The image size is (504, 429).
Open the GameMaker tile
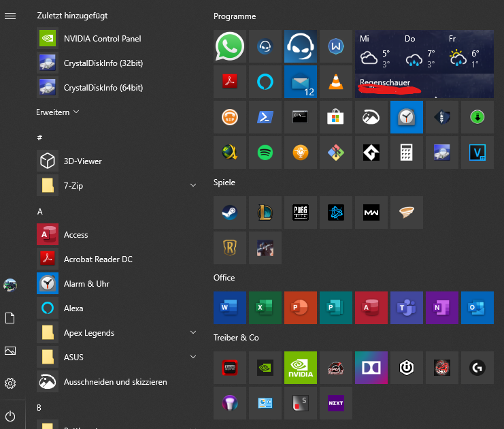click(x=371, y=153)
